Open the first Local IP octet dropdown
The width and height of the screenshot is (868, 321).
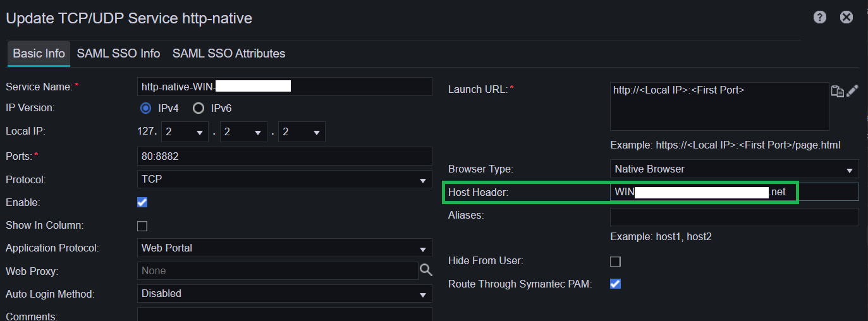tap(185, 132)
